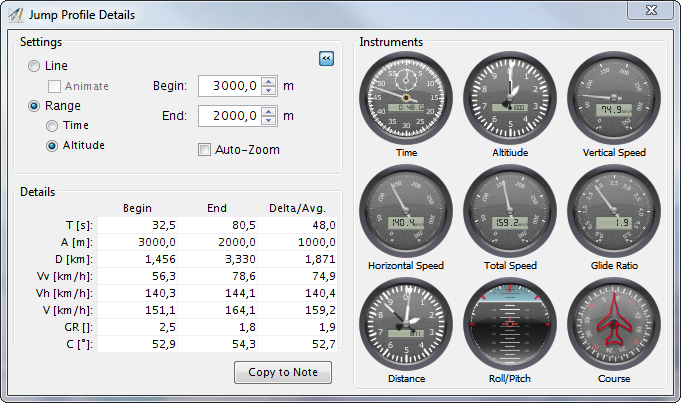Open the Glide Ratio gauge
The image size is (681, 403).
click(614, 212)
